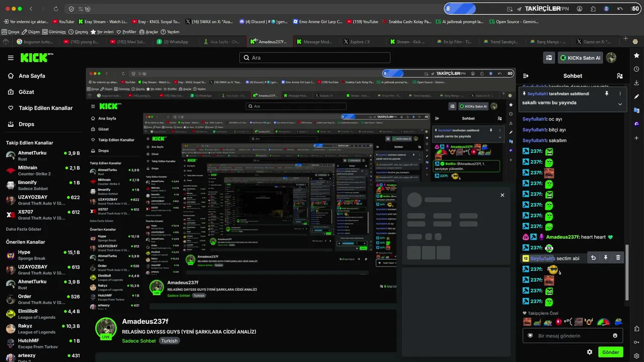644x362 pixels.
Task: Open Hype recommended channel
Action: pos(43,255)
